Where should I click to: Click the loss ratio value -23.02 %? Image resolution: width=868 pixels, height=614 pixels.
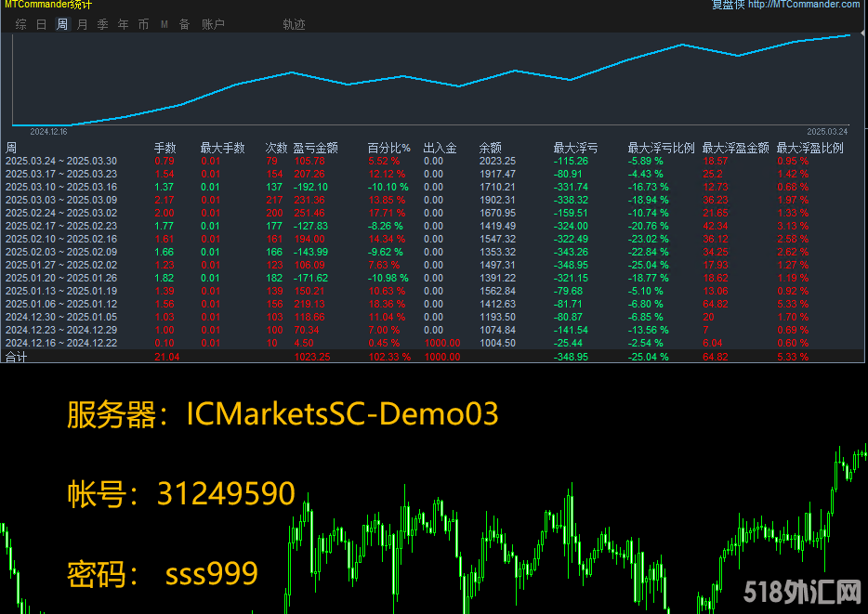(x=649, y=239)
